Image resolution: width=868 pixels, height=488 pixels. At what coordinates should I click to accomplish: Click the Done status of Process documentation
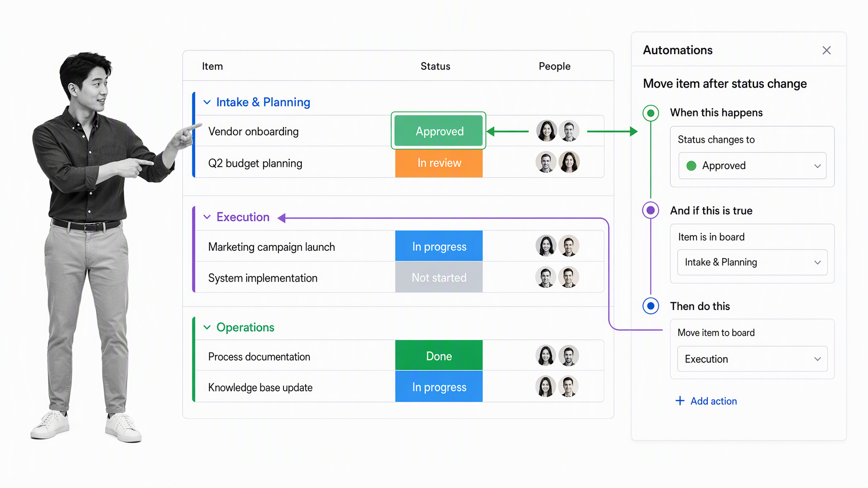(438, 356)
